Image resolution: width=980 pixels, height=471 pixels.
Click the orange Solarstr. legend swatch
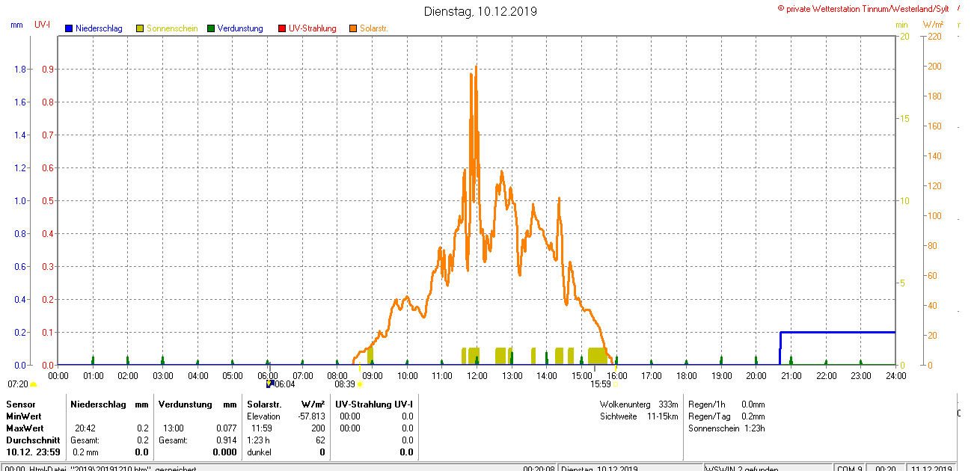click(353, 28)
